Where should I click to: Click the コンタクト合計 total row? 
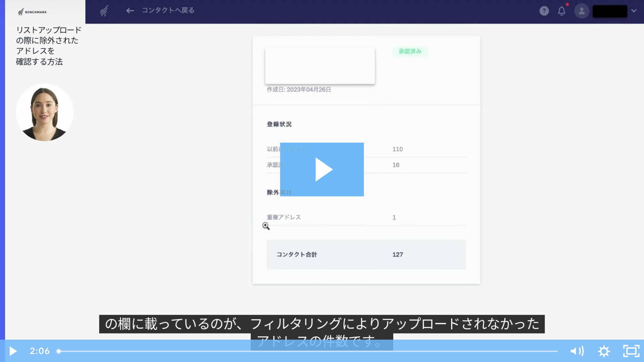coord(366,255)
